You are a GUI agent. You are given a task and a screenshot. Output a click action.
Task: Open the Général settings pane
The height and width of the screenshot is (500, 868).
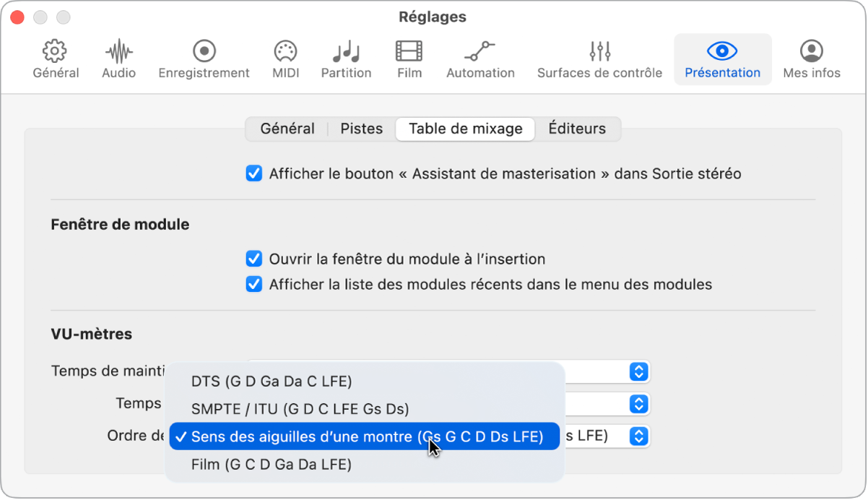(55, 58)
